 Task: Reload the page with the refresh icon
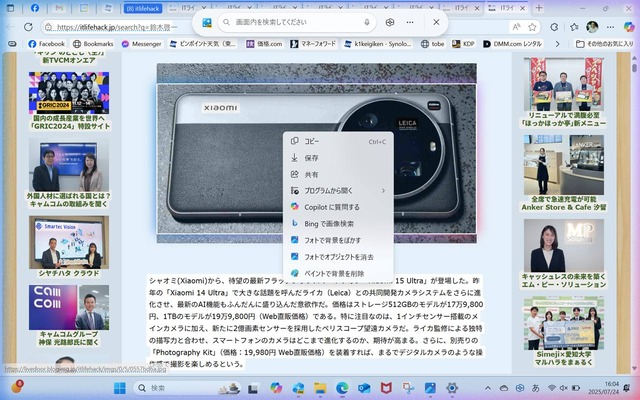[28, 27]
